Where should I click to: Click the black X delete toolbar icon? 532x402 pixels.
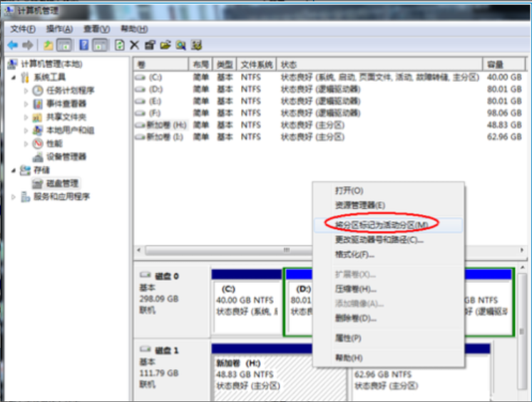pos(134,45)
